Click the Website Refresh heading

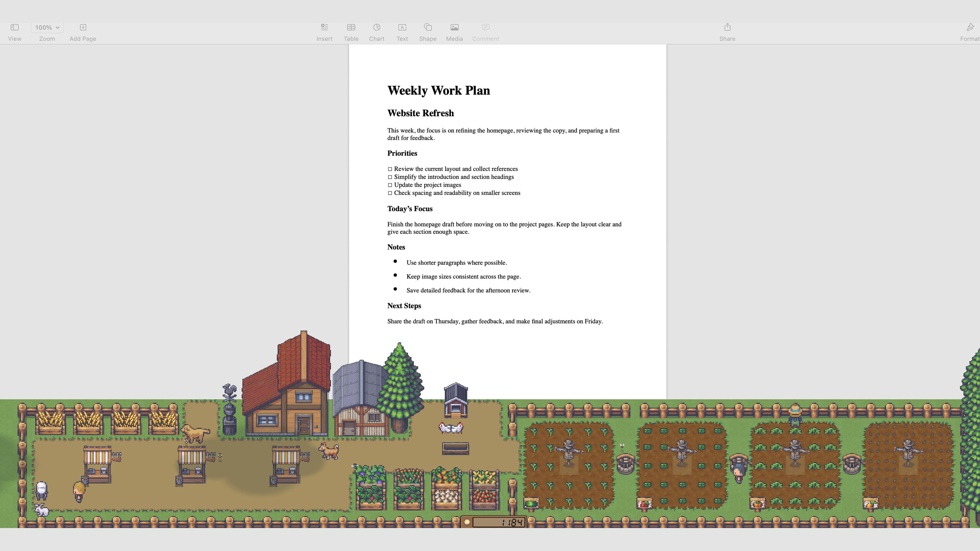pos(421,113)
